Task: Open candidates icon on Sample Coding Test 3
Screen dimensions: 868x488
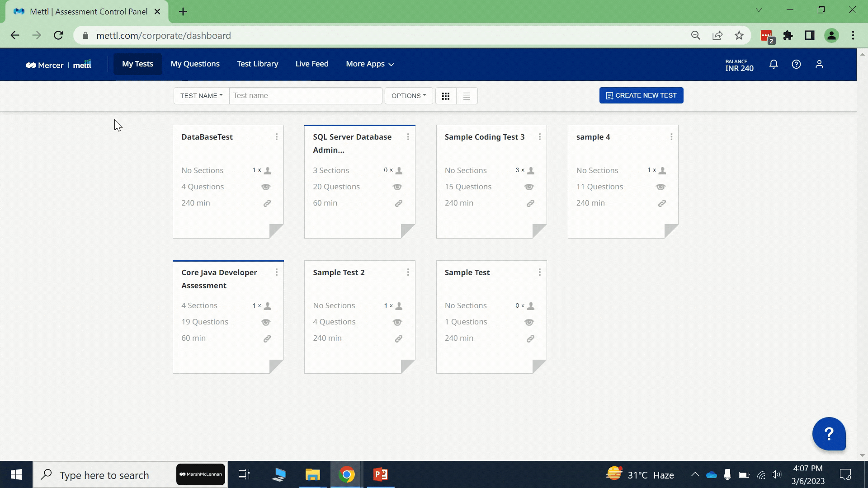Action: [x=531, y=170]
